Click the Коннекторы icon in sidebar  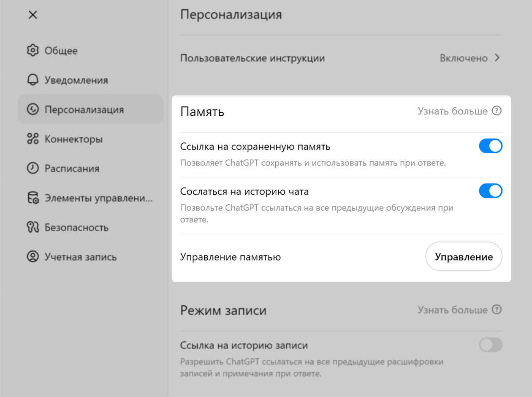click(33, 139)
